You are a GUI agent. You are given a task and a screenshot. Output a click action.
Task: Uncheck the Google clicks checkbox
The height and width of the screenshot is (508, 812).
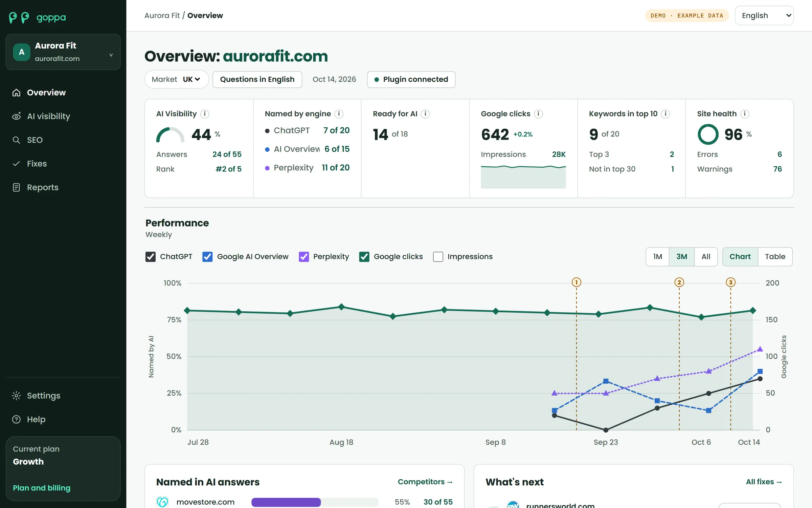tap(364, 257)
